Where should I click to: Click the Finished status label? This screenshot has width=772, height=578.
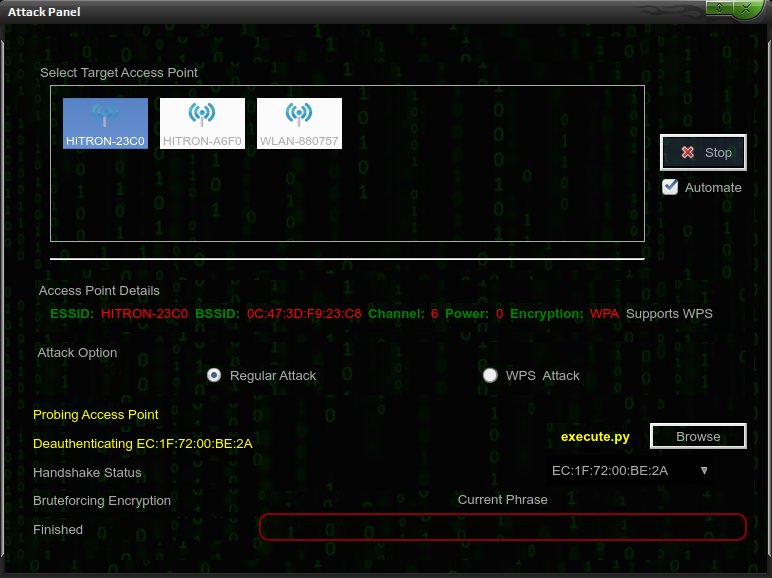(58, 530)
